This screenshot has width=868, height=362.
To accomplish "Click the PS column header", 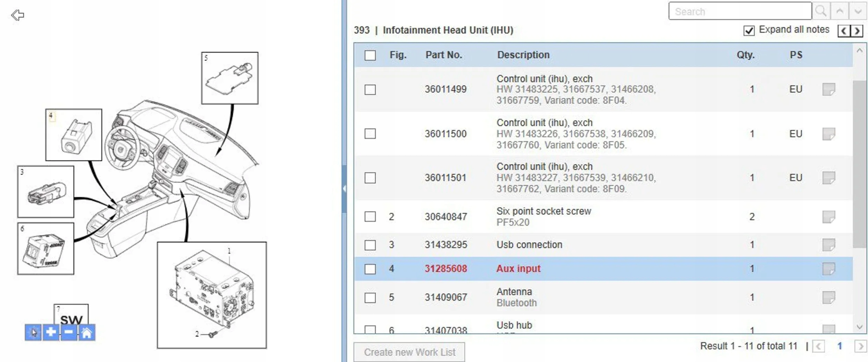I will (796, 55).
